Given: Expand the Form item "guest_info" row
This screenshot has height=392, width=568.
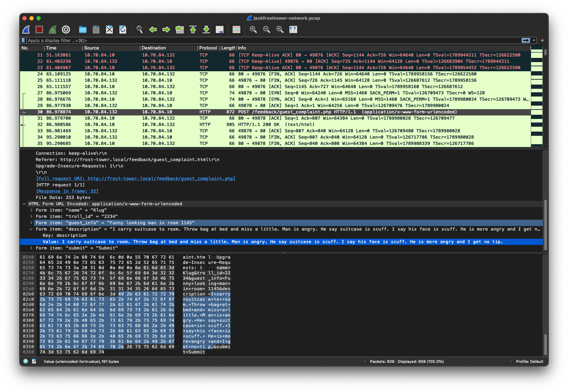Looking at the screenshot, I should click(31, 223).
